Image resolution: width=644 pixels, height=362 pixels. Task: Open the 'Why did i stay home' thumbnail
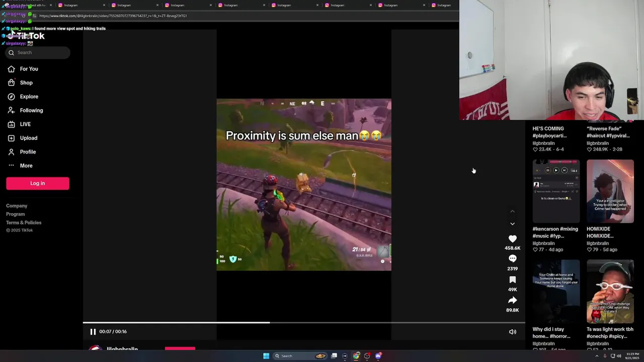click(x=556, y=292)
